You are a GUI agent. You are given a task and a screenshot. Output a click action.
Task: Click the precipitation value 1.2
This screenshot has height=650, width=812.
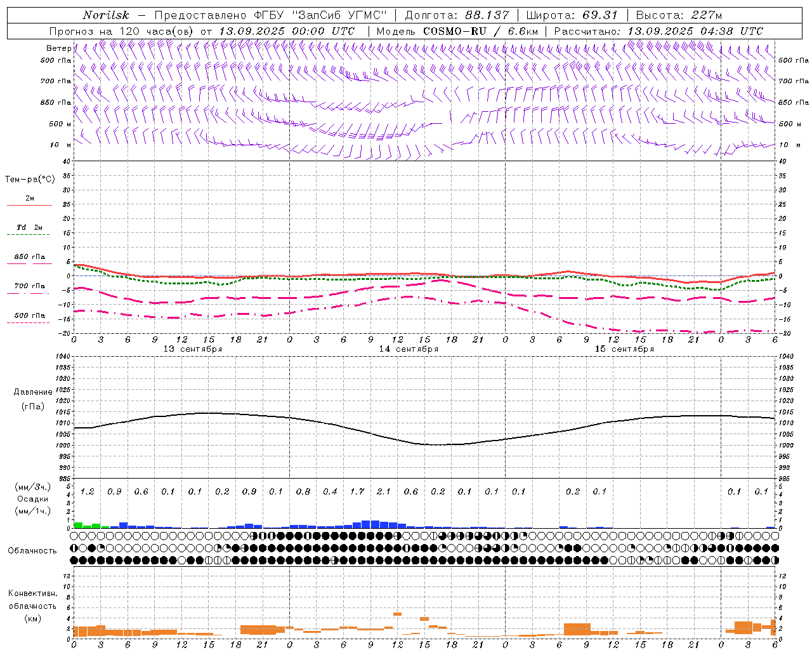coord(87,492)
